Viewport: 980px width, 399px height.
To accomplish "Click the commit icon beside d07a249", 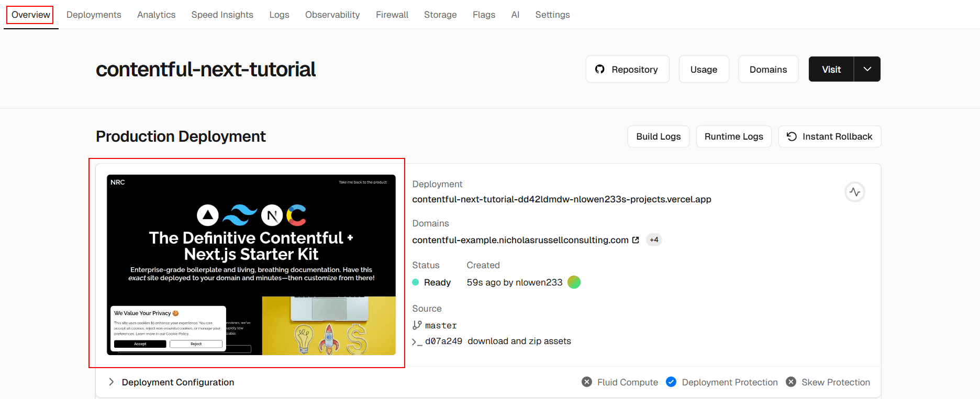I will (417, 341).
